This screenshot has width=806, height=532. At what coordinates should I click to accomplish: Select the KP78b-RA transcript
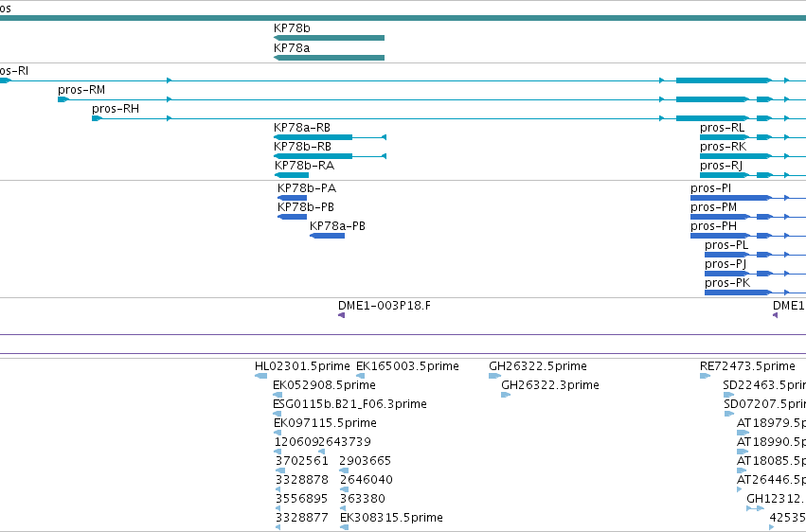pos(292,175)
